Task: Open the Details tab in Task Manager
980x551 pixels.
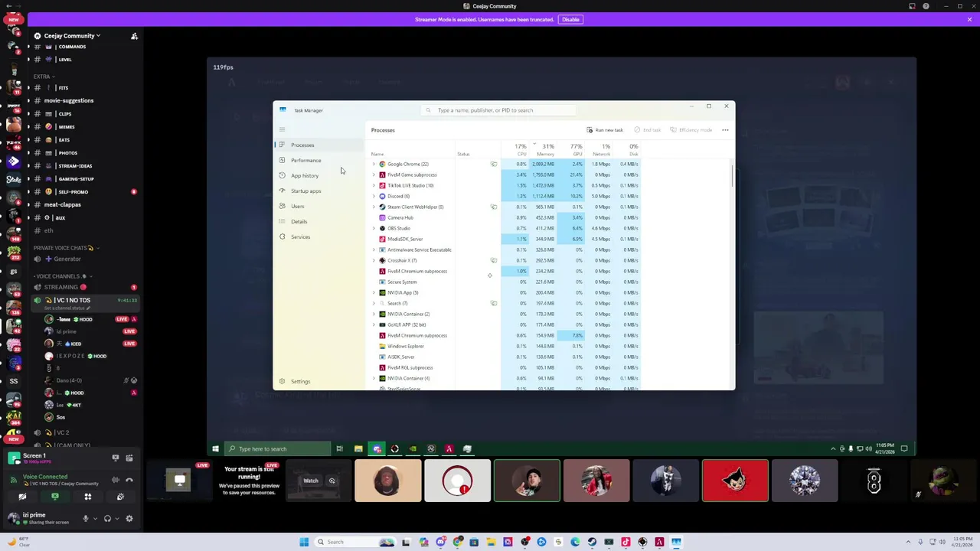Action: (318, 221)
